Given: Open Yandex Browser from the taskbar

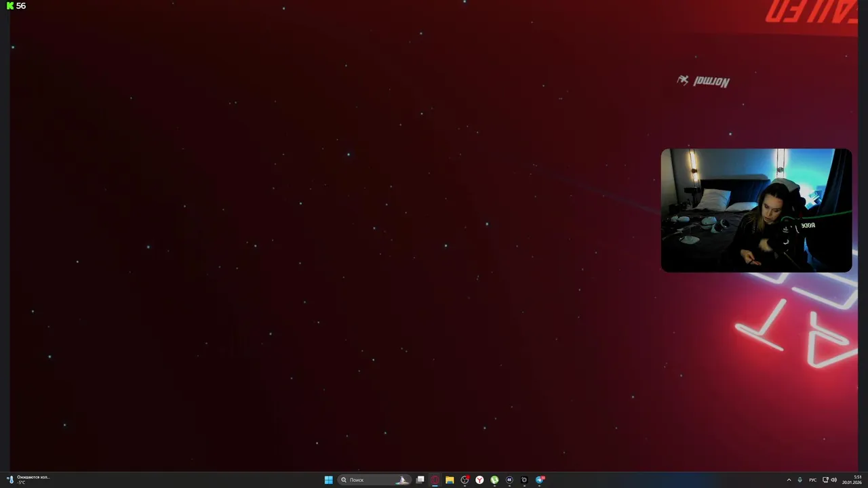Looking at the screenshot, I should point(479,480).
